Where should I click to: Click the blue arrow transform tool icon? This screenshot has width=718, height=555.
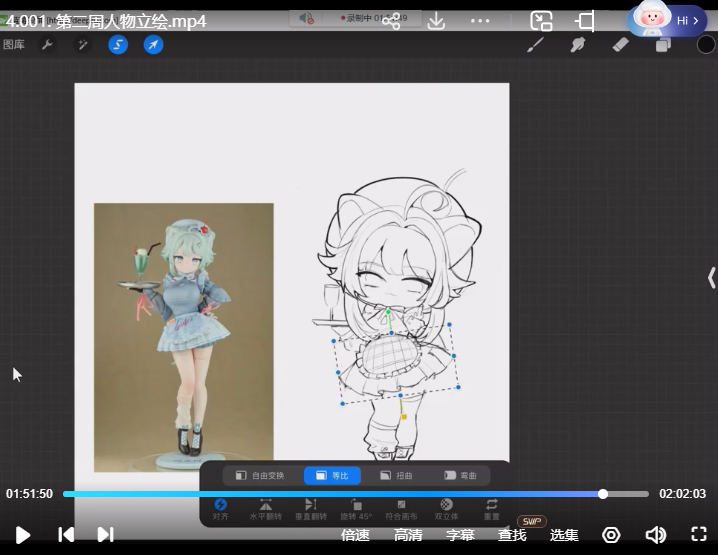[153, 45]
